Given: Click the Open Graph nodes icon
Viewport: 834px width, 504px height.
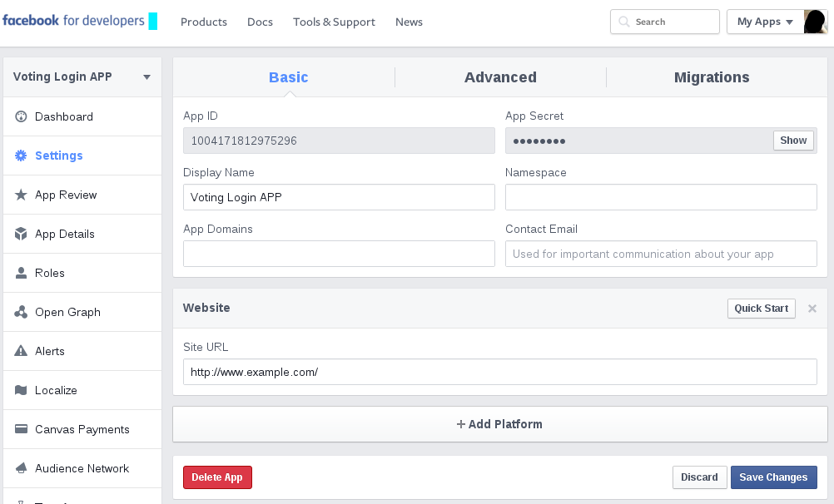Looking at the screenshot, I should pos(21,312).
